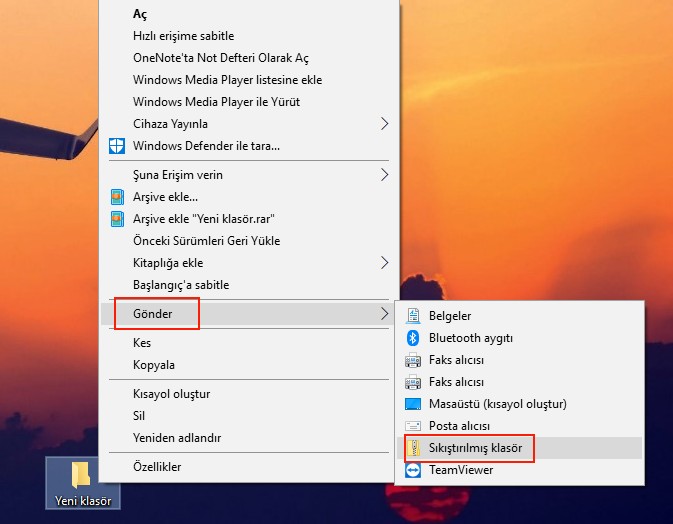Click the Bluetooth aygıtı icon

tap(413, 338)
